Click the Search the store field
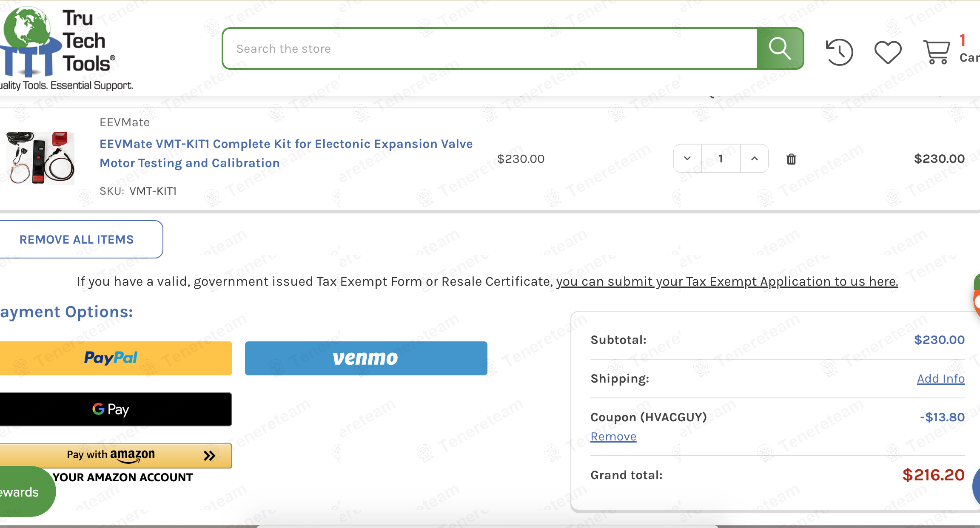The height and width of the screenshot is (528, 980). point(489,48)
